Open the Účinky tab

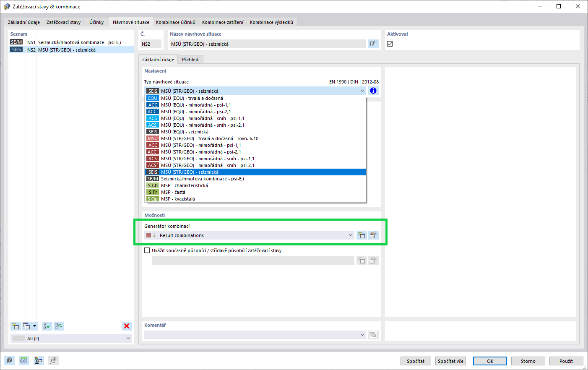(96, 22)
